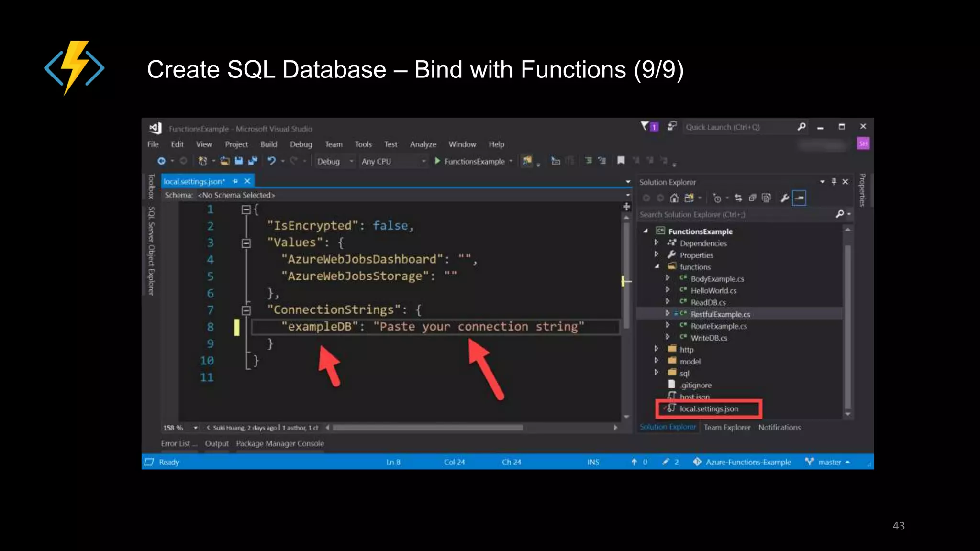Open Package Manager Console tab
The height and width of the screenshot is (551, 980).
pos(280,443)
